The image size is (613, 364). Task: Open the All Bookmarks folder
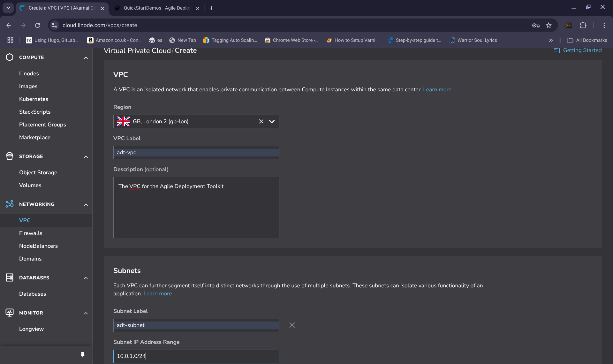(587, 40)
